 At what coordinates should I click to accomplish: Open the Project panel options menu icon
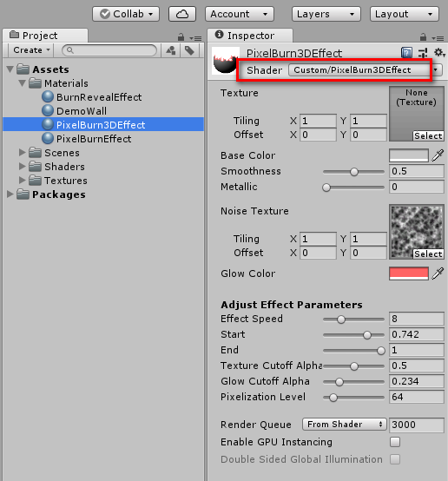click(195, 38)
